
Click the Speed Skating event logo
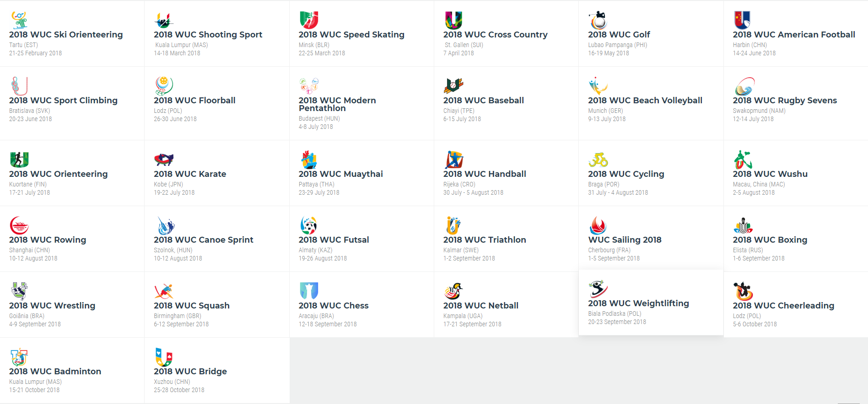(309, 20)
